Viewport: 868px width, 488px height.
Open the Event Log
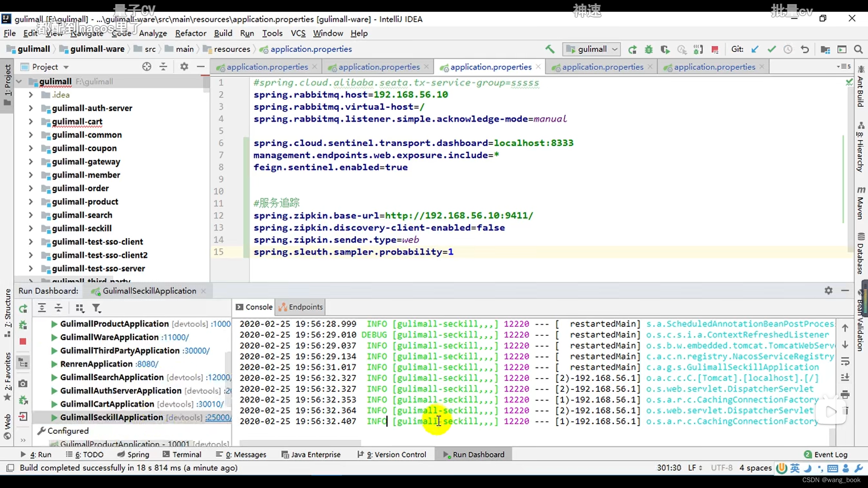(x=826, y=455)
